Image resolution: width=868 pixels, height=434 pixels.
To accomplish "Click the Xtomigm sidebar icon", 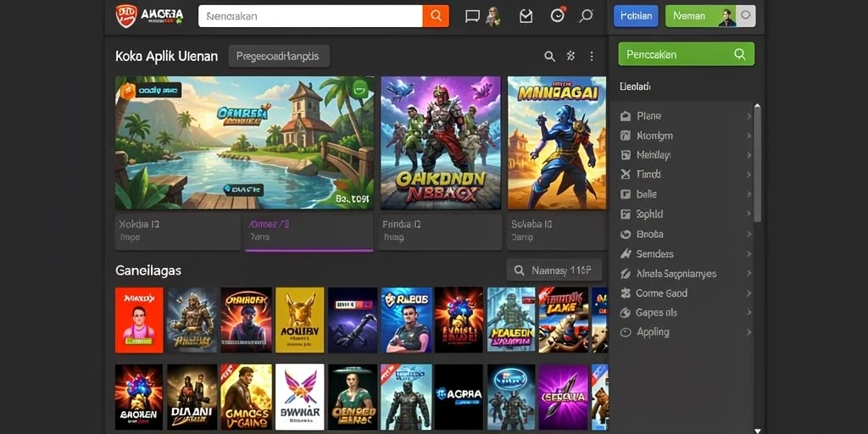I will [x=626, y=136].
